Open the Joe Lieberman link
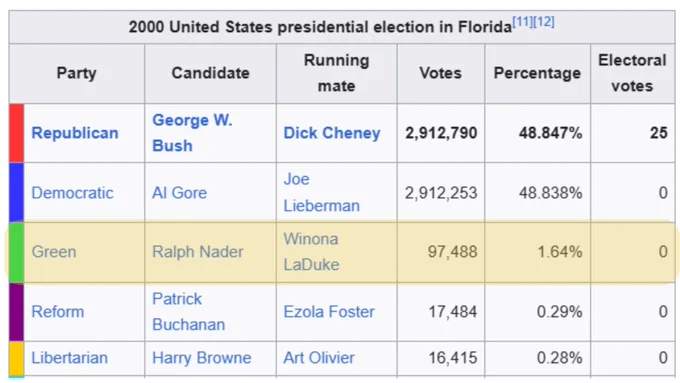The height and width of the screenshot is (383, 680). coord(321,192)
